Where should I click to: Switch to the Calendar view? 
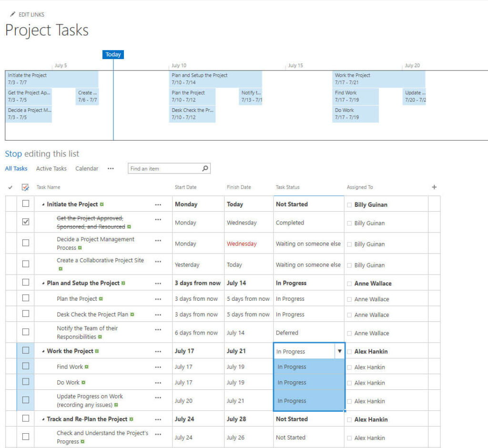click(x=87, y=168)
